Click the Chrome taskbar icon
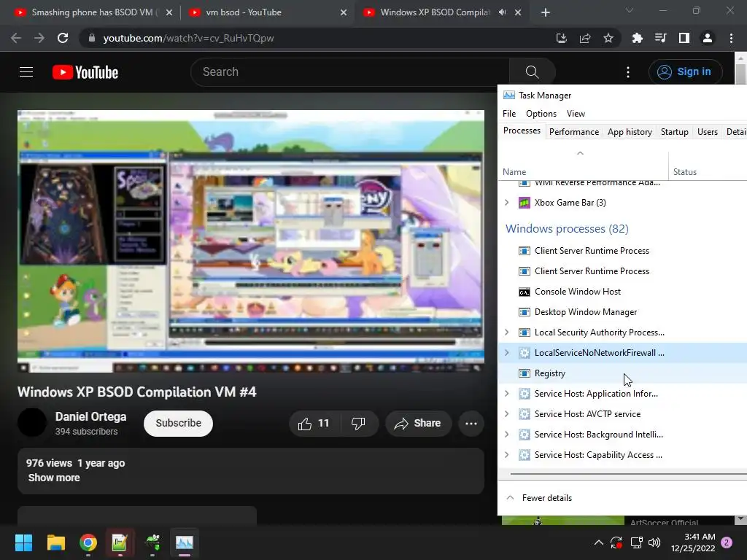 [88, 542]
